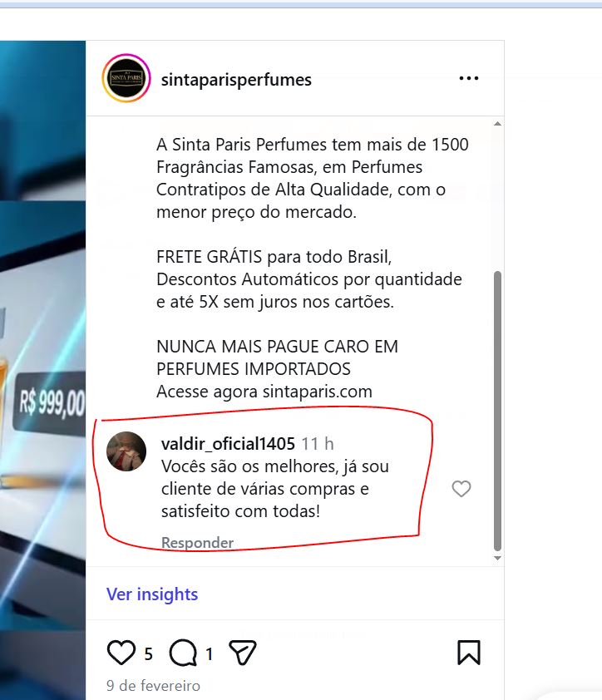Click the scrollbar down arrow

[497, 558]
